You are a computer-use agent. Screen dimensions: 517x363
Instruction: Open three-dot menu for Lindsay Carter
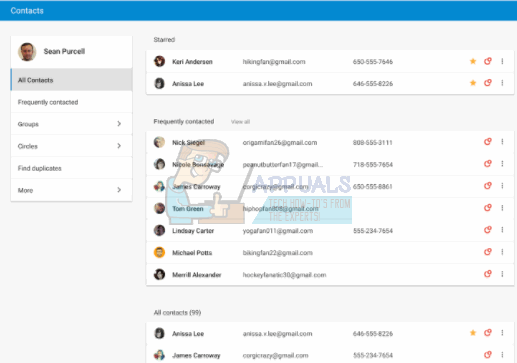[502, 230]
